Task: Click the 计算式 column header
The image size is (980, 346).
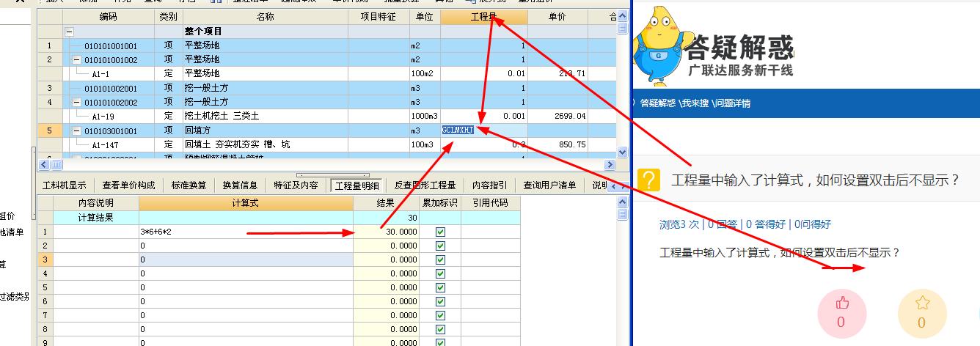Action: pyautogui.click(x=246, y=203)
